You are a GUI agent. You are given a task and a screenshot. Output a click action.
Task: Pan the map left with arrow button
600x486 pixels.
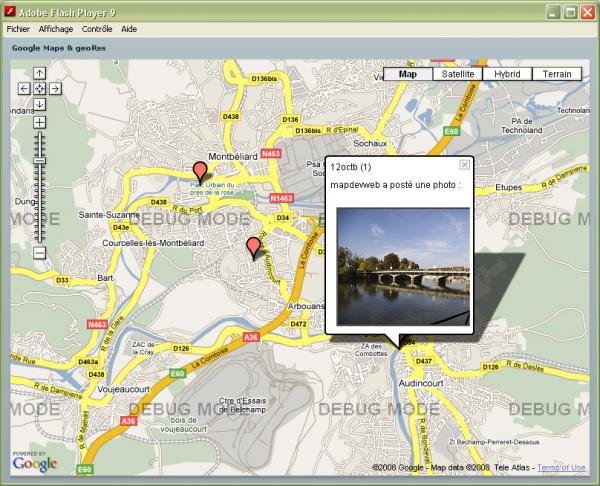point(24,89)
